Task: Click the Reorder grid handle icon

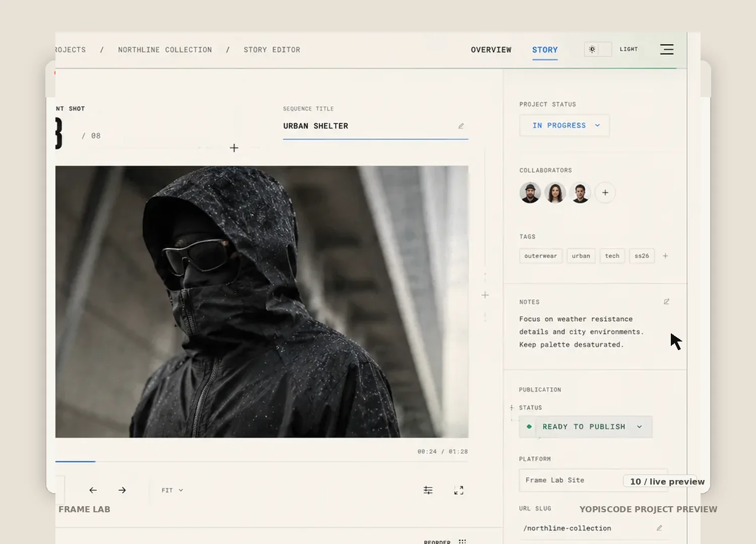Action: (x=462, y=541)
